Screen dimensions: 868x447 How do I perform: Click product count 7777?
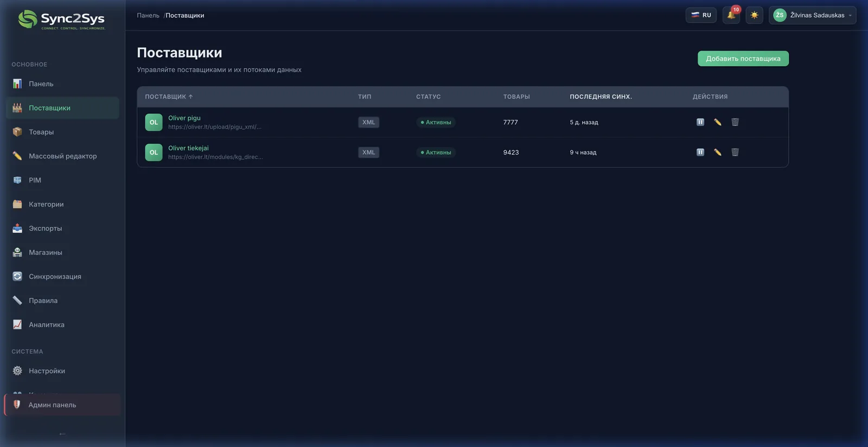click(510, 122)
